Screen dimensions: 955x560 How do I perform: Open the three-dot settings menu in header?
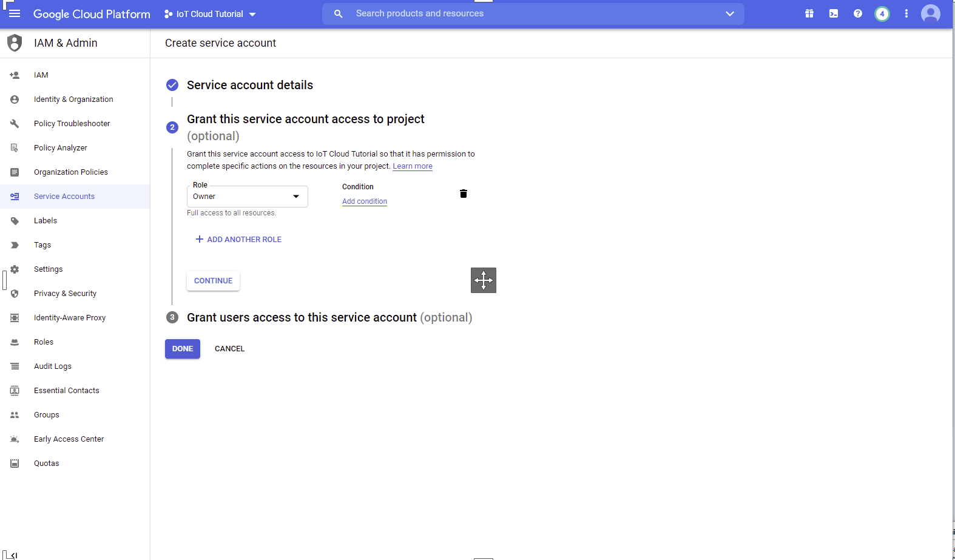pyautogui.click(x=906, y=13)
